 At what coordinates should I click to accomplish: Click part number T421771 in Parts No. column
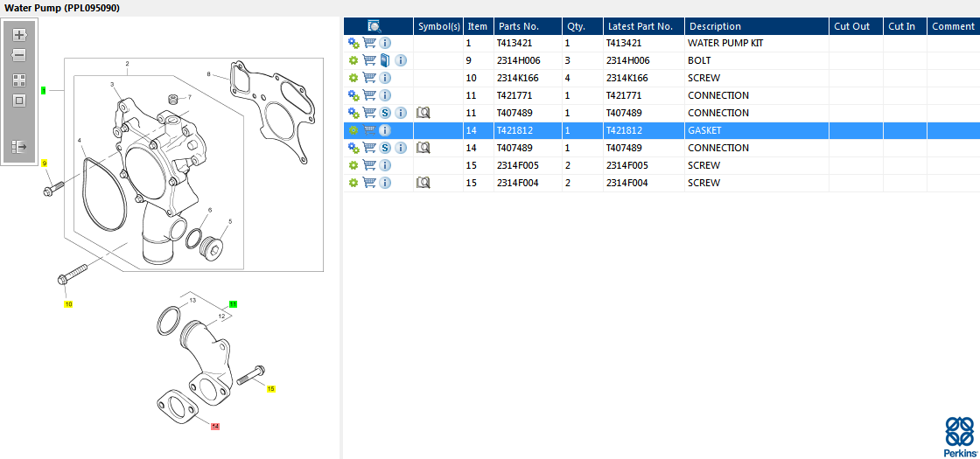point(516,95)
